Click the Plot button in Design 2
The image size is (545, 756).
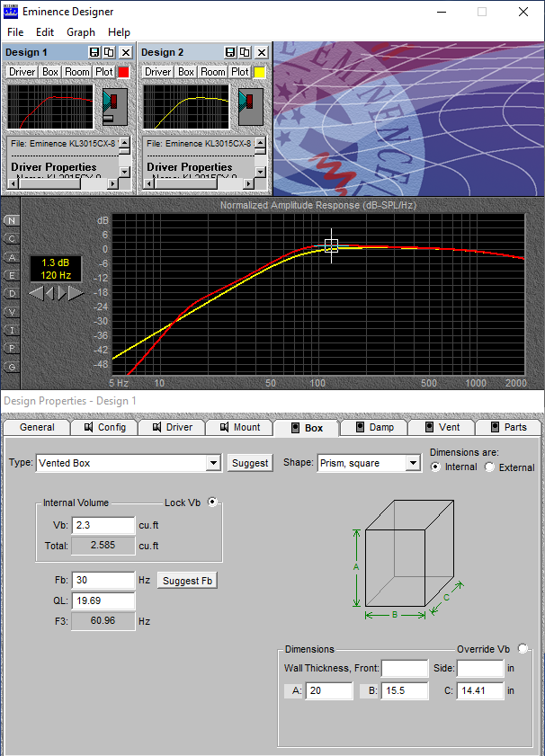coord(240,72)
